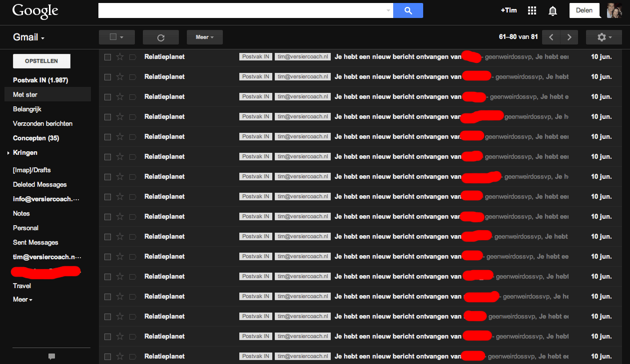
Task: Check the first listed Relatieplanet email checkbox
Action: [x=107, y=57]
